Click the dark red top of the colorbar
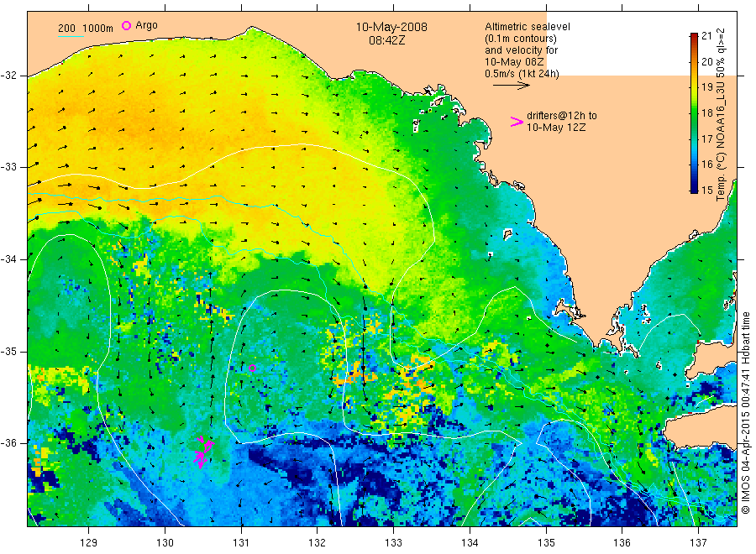This screenshot has height=554, width=756. 694,36
